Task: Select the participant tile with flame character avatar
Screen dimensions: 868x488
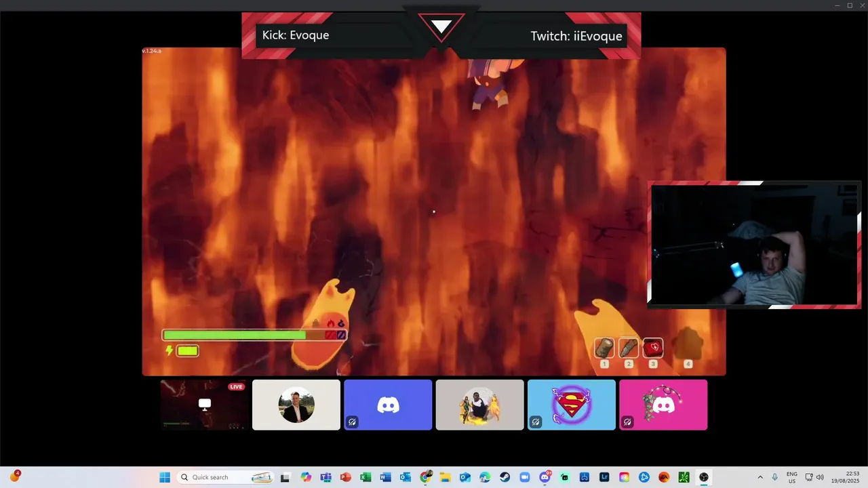Action: coord(479,405)
